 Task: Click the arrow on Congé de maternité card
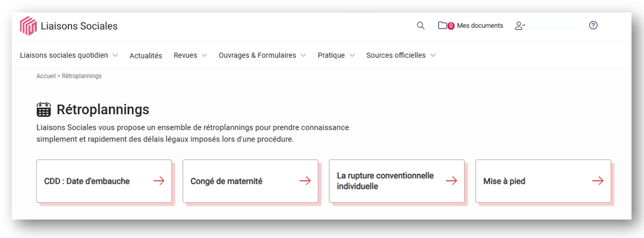pos(305,181)
